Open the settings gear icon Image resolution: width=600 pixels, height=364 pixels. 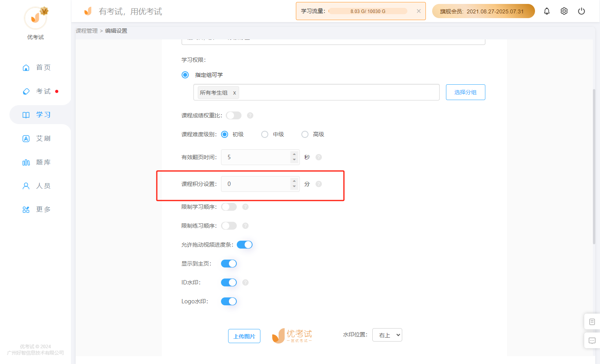(x=564, y=11)
